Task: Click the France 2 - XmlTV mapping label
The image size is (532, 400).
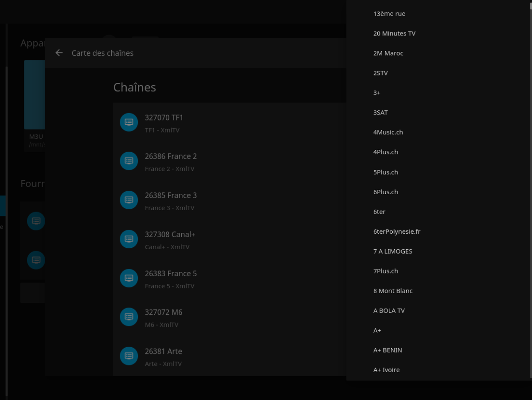Action: point(169,169)
